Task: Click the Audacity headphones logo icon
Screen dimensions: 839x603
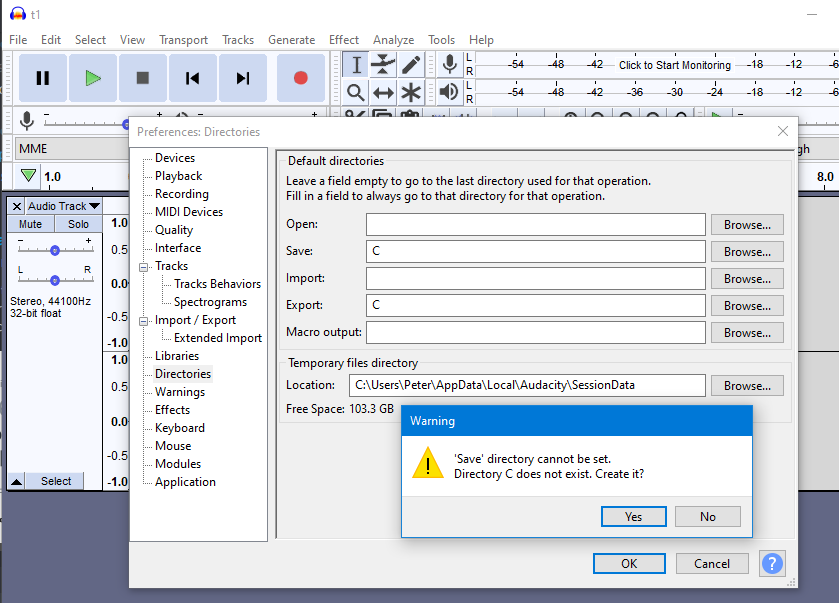Action: click(18, 14)
